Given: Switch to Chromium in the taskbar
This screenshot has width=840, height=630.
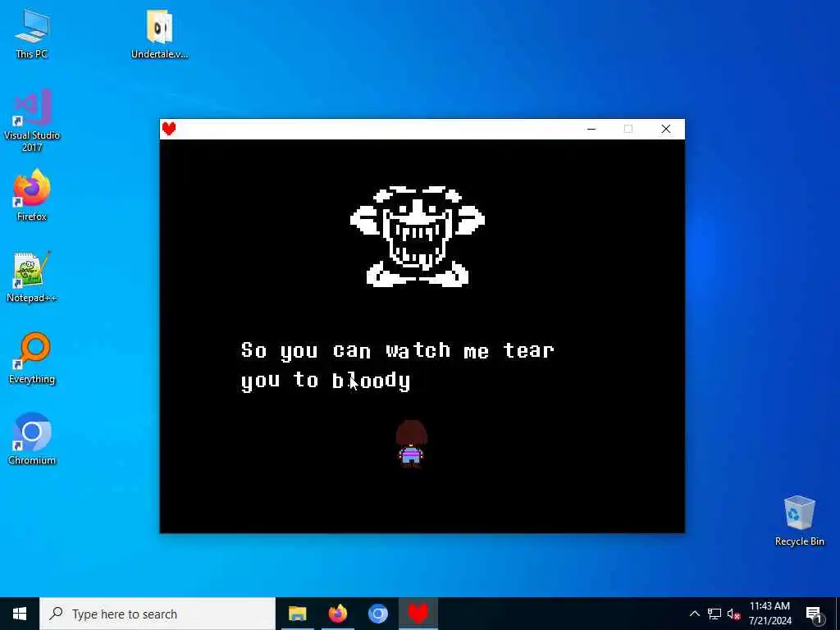Looking at the screenshot, I should click(377, 614).
